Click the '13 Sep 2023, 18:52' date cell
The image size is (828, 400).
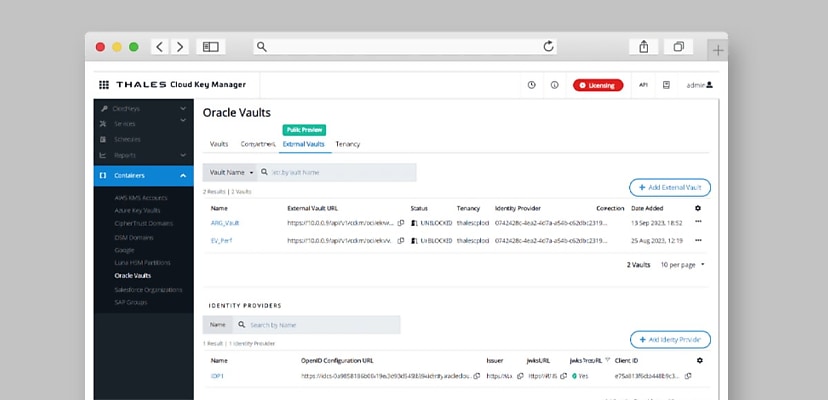tap(656, 223)
